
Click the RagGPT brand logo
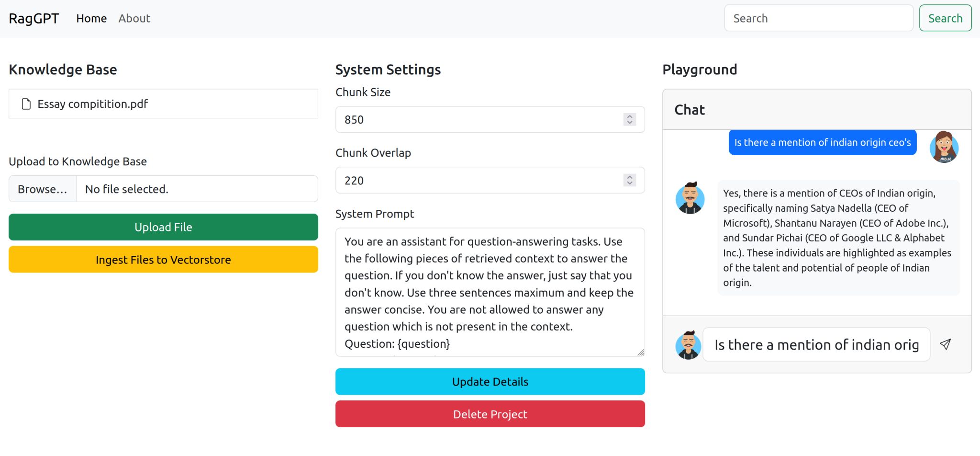coord(33,19)
